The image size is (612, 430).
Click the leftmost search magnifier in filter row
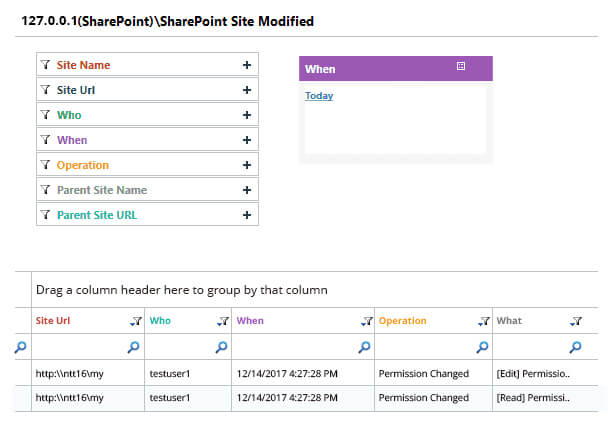coord(21,346)
